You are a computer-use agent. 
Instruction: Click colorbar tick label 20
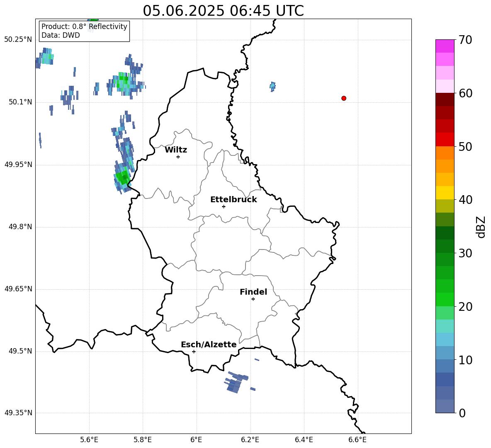[465, 307]
